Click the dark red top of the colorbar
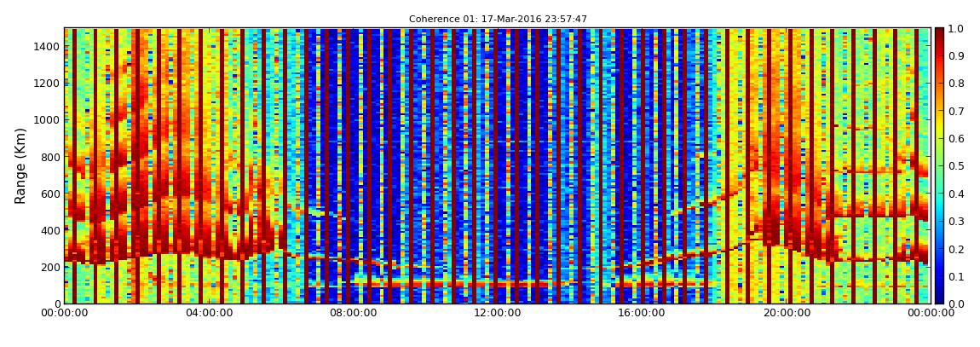 (x=939, y=32)
